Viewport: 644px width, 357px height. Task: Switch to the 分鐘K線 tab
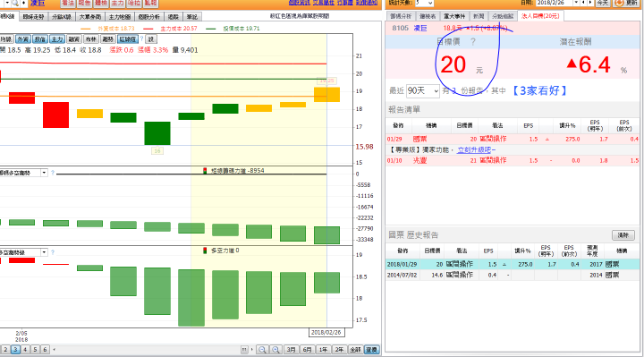(x=62, y=17)
